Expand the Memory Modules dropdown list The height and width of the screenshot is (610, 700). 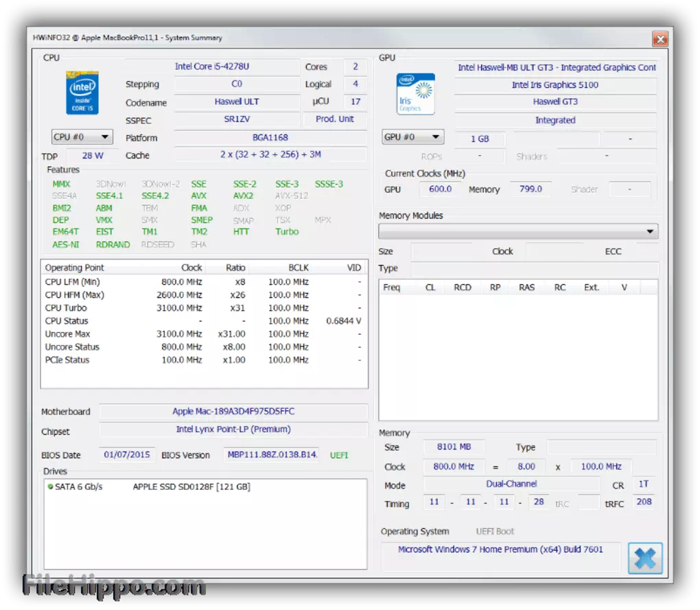(x=518, y=231)
